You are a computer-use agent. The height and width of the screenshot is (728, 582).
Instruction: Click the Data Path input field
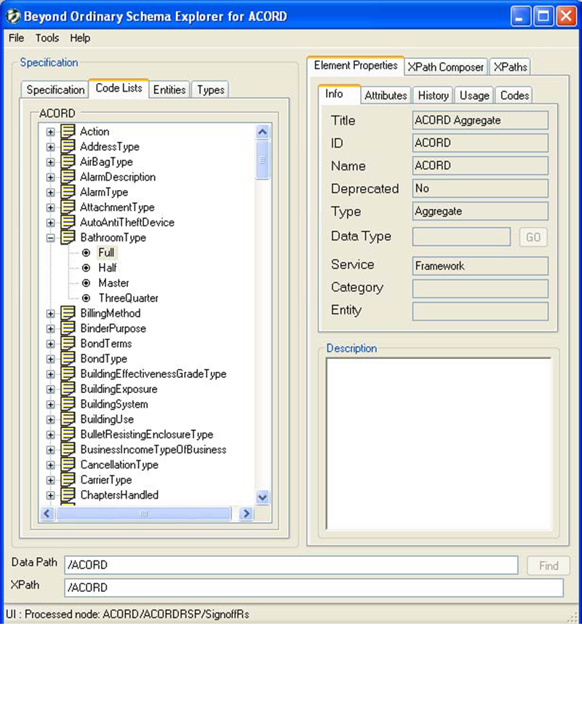pos(291,565)
